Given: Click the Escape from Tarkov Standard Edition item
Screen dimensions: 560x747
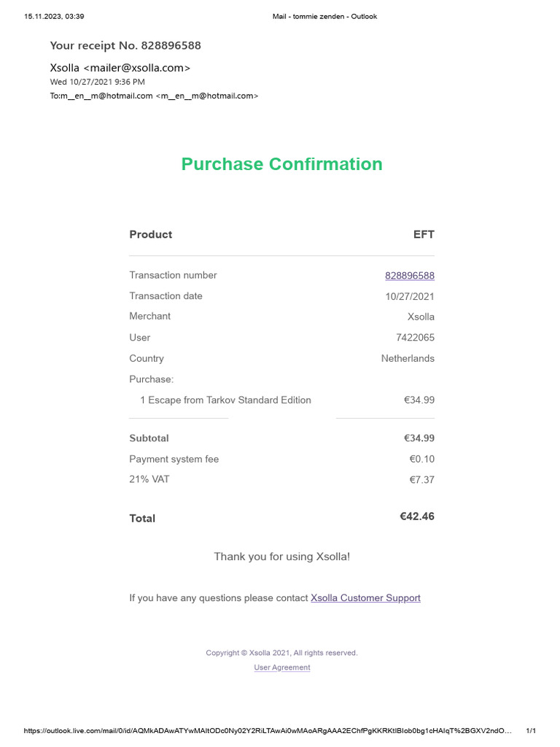Looking at the screenshot, I should pos(225,400).
